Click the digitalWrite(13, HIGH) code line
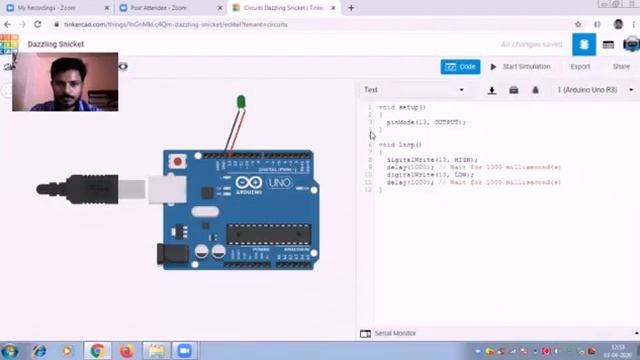 tap(432, 160)
